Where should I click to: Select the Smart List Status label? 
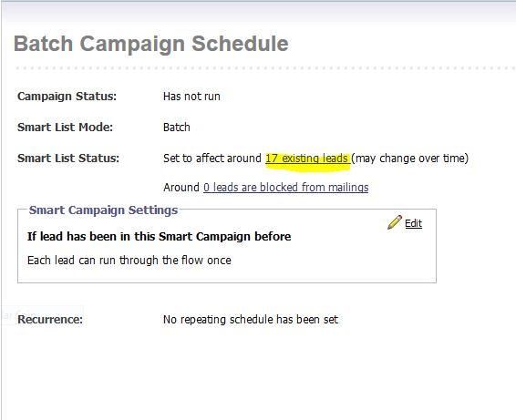click(x=68, y=159)
